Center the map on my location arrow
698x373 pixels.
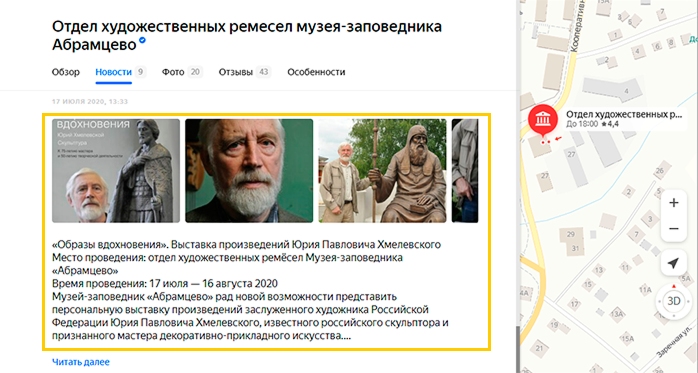pyautogui.click(x=674, y=263)
